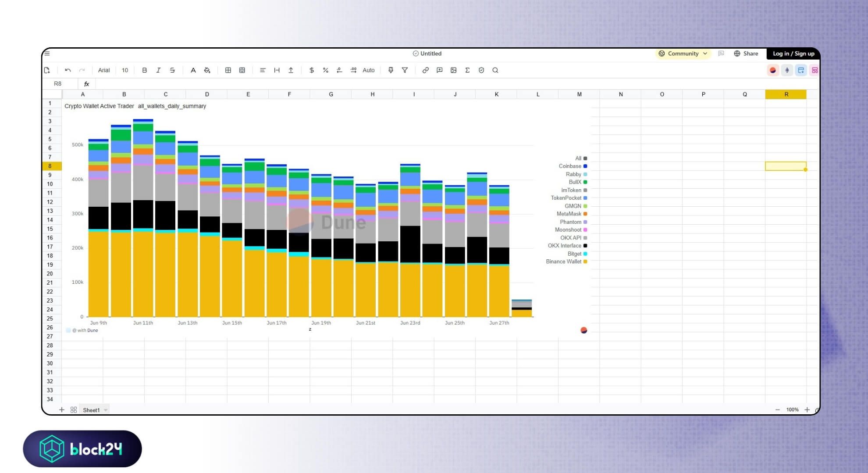Image resolution: width=868 pixels, height=473 pixels.
Task: Open the Arial font dropdown
Action: point(104,70)
